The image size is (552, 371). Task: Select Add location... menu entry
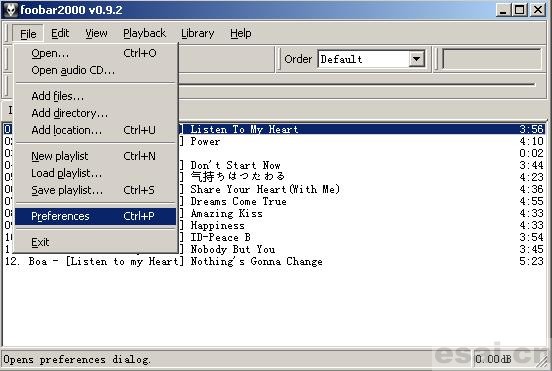point(95,130)
